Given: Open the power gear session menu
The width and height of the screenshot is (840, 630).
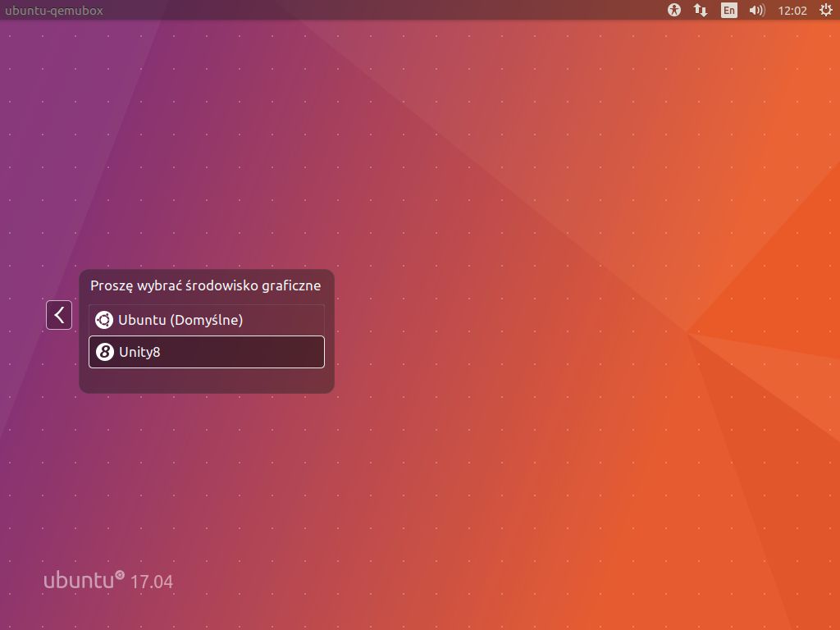Looking at the screenshot, I should (825, 10).
